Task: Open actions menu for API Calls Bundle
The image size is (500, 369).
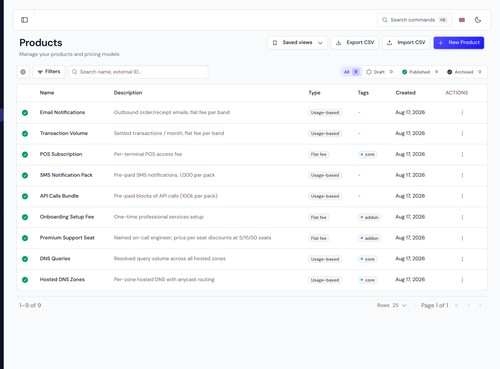Action: click(x=462, y=196)
